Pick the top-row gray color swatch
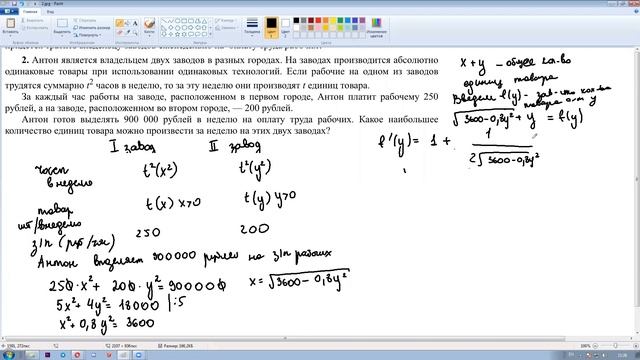The width and height of the screenshot is (640, 360). [x=304, y=20]
